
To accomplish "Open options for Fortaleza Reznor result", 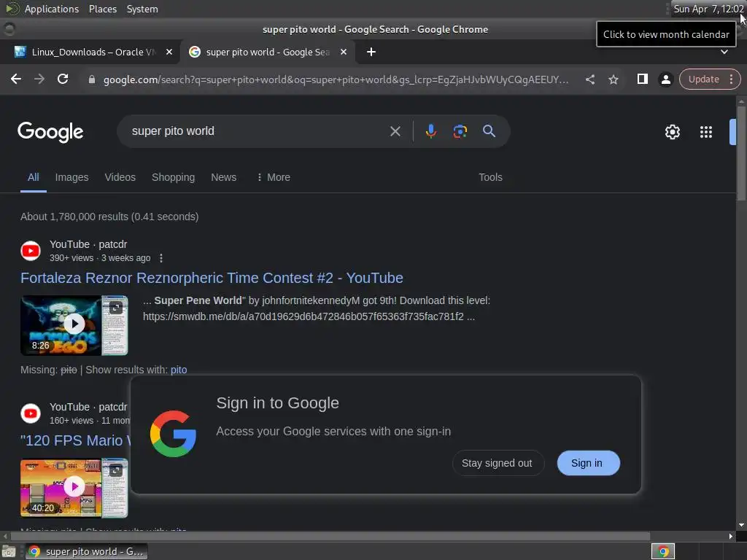I will [161, 258].
